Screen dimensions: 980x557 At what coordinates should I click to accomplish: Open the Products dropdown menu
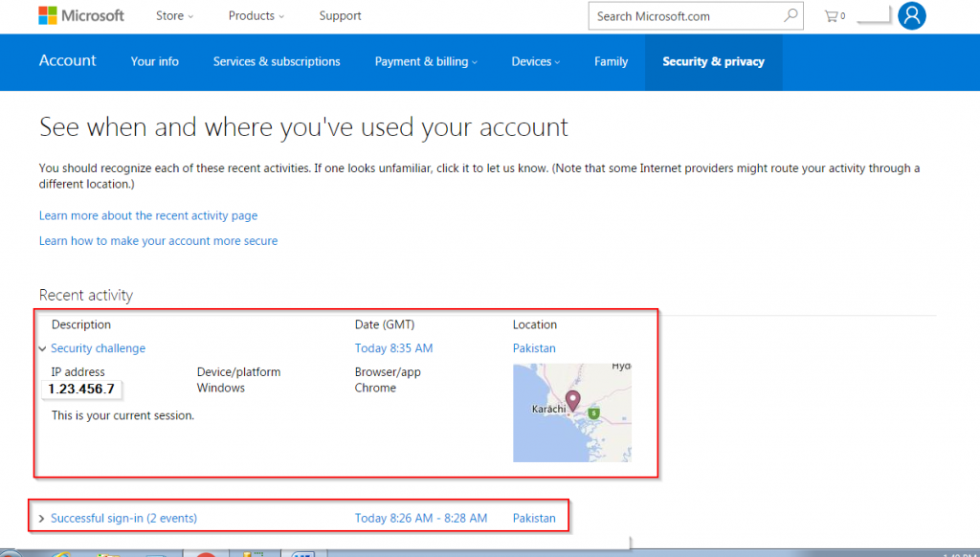coord(256,16)
